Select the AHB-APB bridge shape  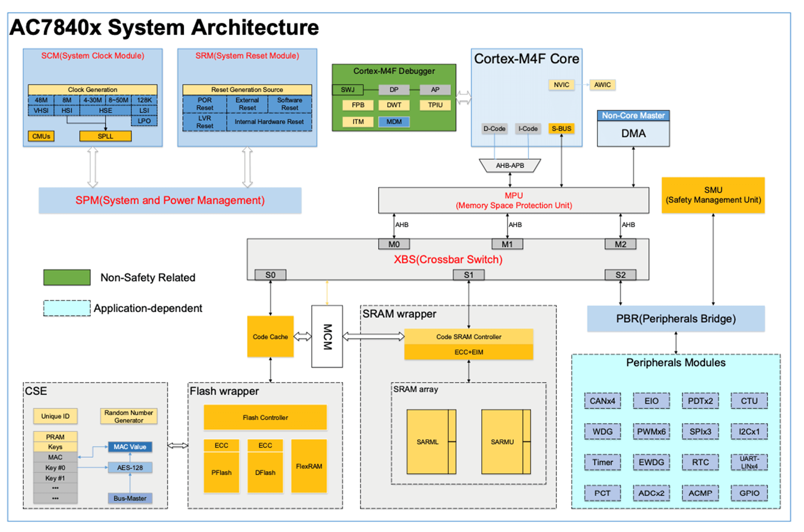[509, 165]
